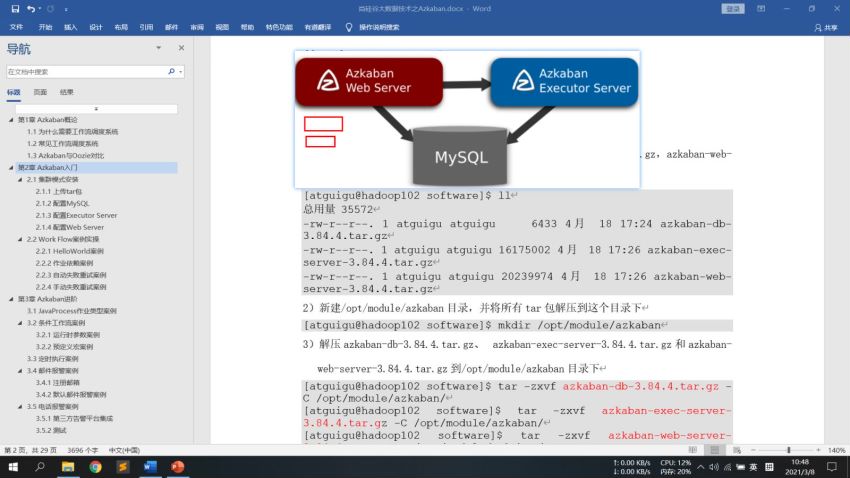Click the zoom out minus button
The height and width of the screenshot is (478, 850).
coord(753,450)
